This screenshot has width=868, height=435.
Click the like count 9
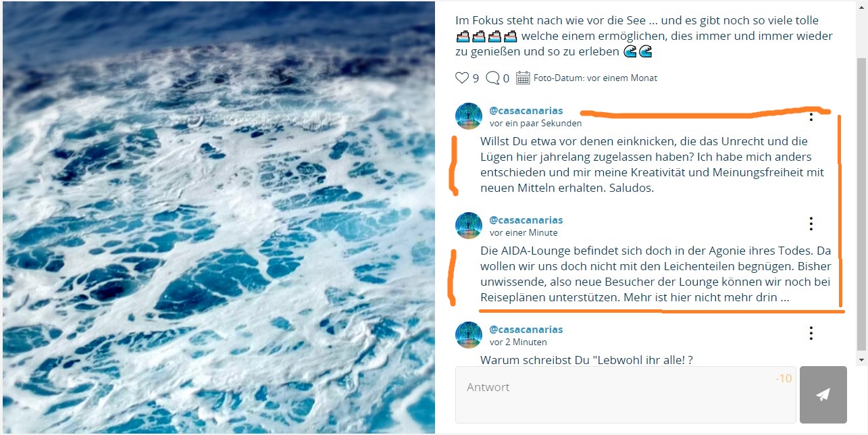476,78
